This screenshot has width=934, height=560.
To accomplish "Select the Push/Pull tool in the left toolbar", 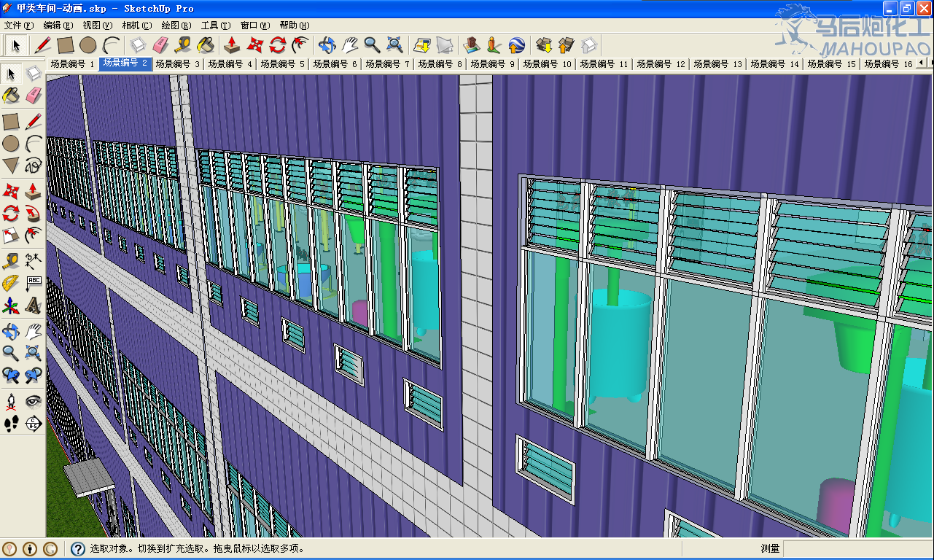I will coord(33,192).
